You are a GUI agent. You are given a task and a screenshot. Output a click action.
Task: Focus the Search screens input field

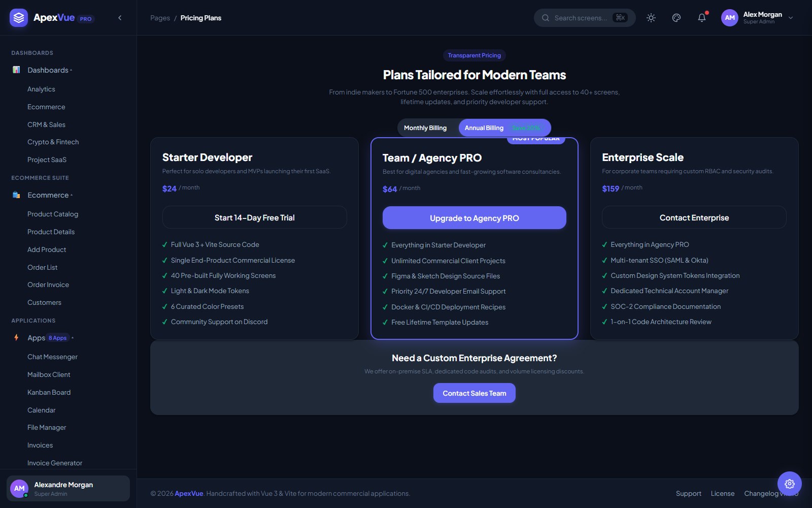585,18
